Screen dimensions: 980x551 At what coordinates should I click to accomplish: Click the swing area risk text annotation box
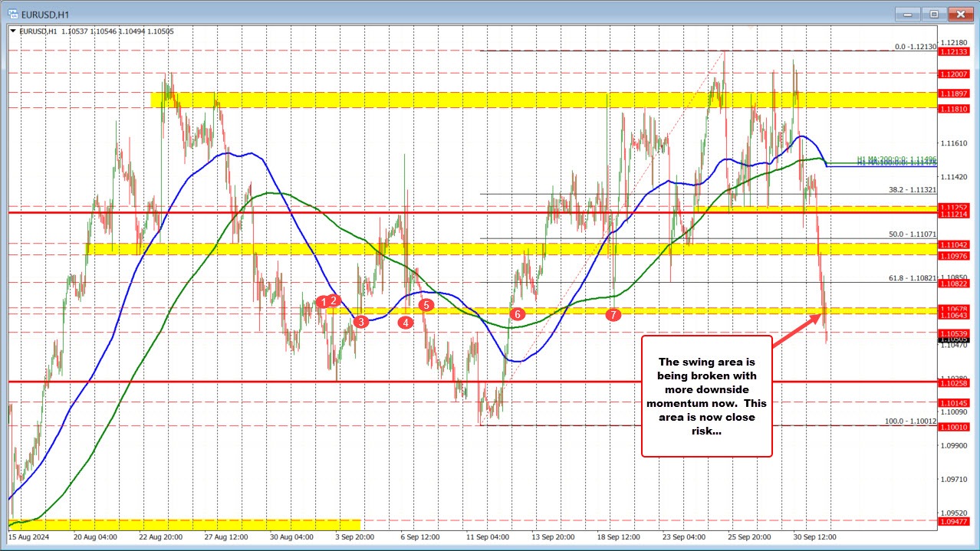[x=706, y=395]
